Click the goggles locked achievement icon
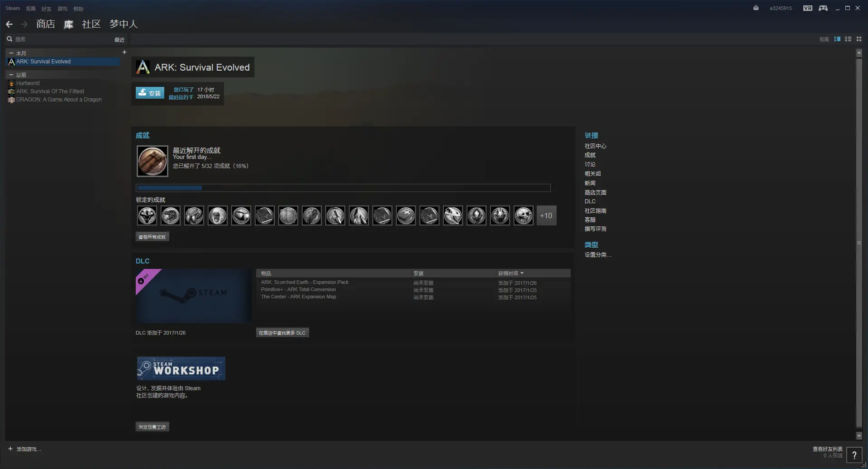 (241, 215)
